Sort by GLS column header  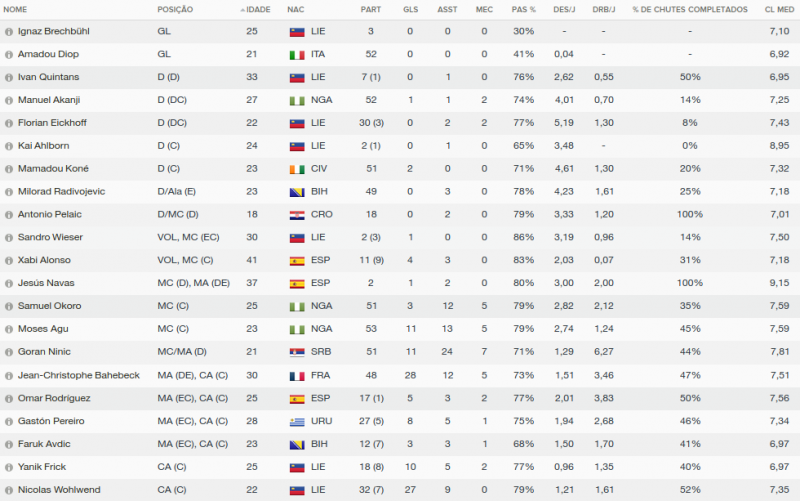tap(410, 9)
